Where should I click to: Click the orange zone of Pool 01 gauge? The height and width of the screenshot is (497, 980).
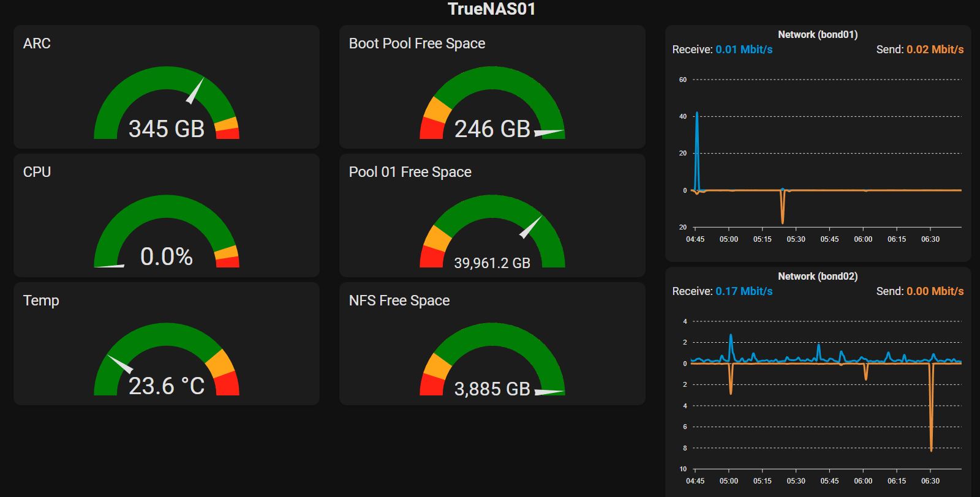(437, 238)
